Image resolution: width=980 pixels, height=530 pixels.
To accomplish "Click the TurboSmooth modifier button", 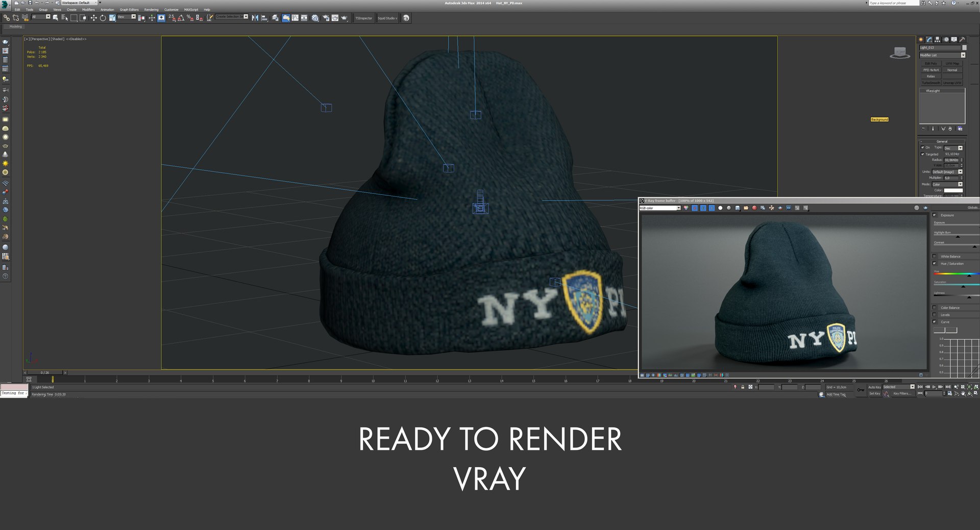I will tap(931, 83).
